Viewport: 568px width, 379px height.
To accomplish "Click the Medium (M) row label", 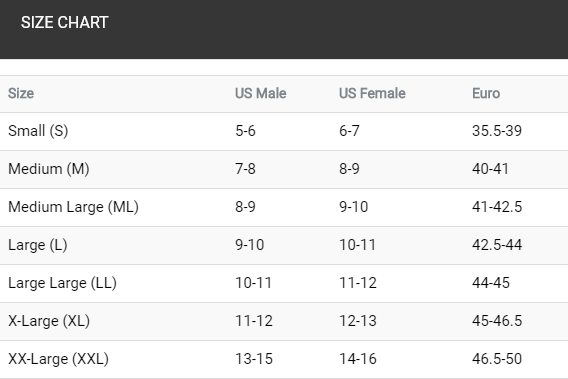I will (x=49, y=169).
